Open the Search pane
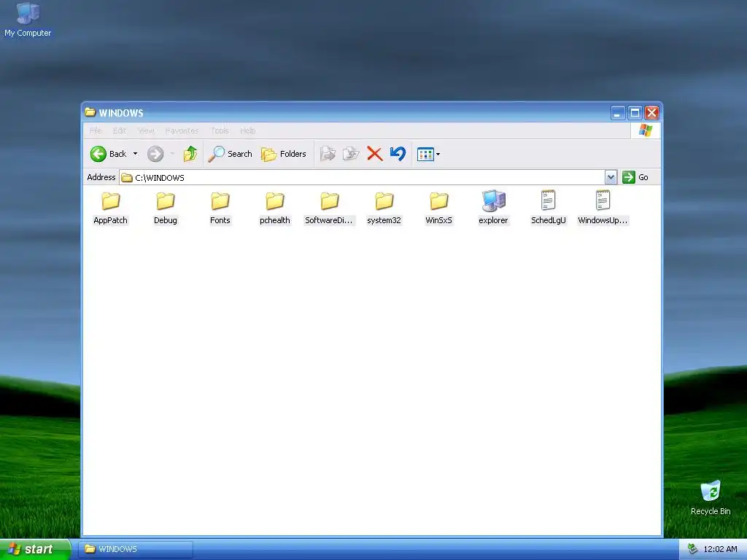This screenshot has width=747, height=560. (230, 154)
